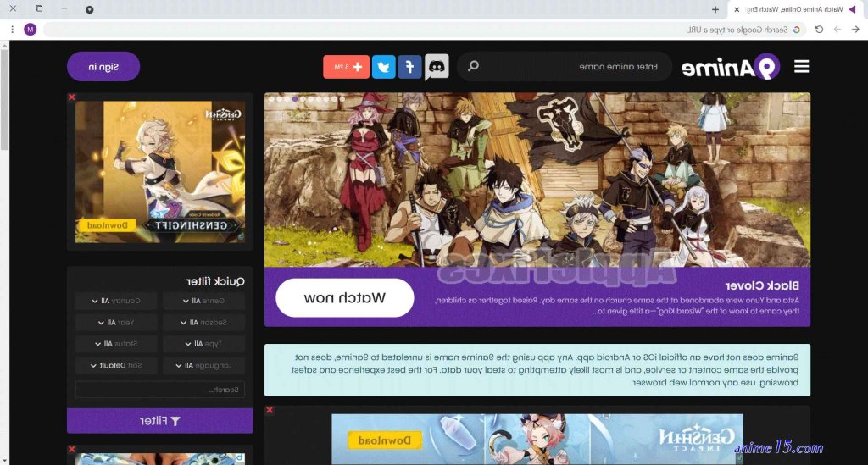Click the purple Filter button
The image size is (868, 465).
pyautogui.click(x=160, y=421)
